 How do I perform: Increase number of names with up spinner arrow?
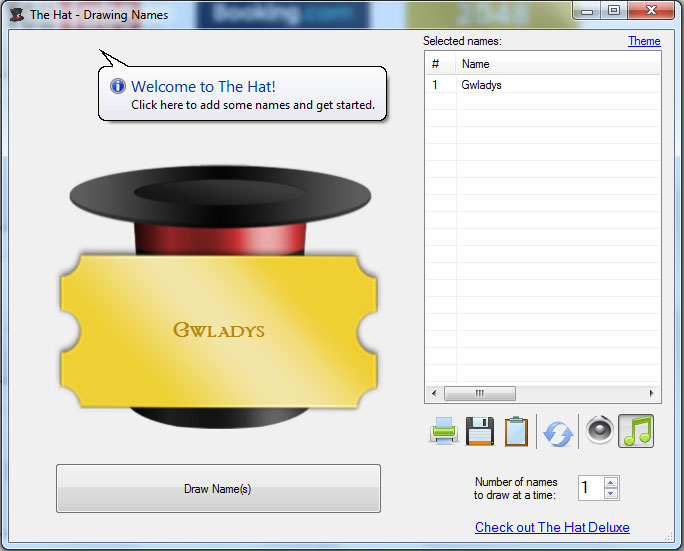tap(611, 483)
